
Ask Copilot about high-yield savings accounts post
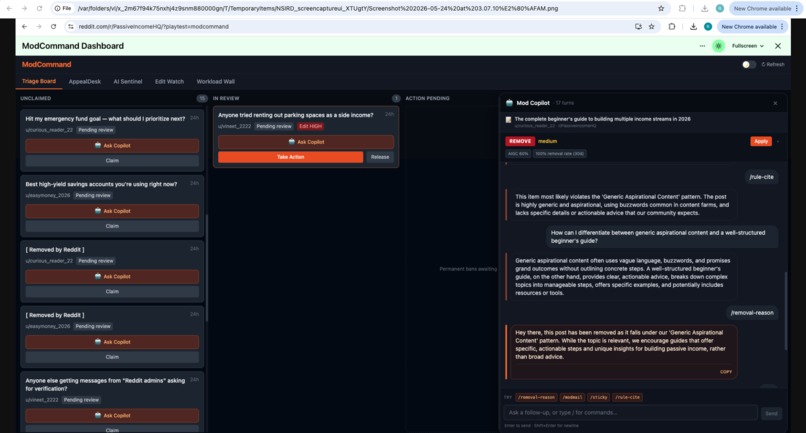[112, 211]
